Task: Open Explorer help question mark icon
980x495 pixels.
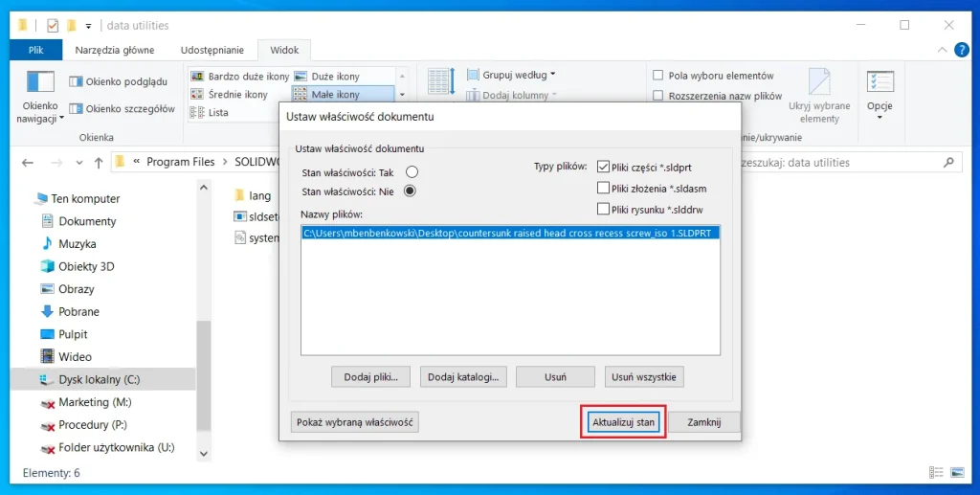Action: tap(962, 50)
